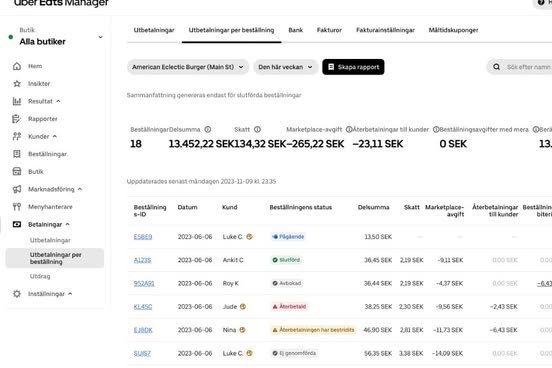Open the Alla butiker store dropdown
The height and width of the screenshot is (368, 552).
(x=56, y=37)
